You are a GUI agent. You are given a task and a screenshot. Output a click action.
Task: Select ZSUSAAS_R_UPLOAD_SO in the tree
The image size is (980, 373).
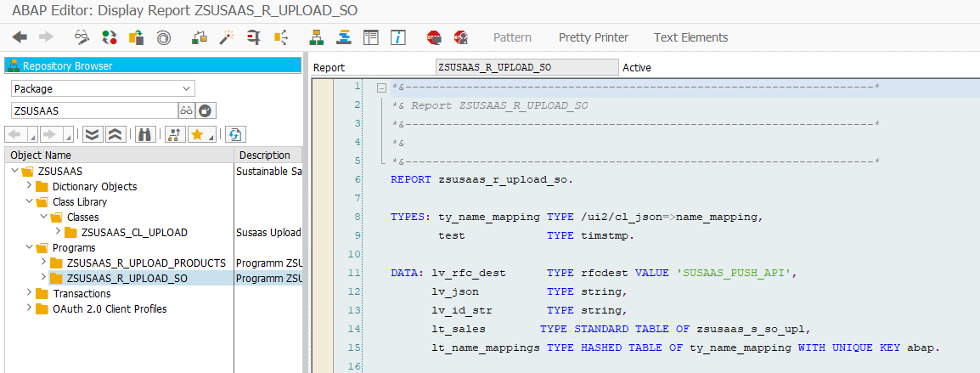click(x=127, y=278)
